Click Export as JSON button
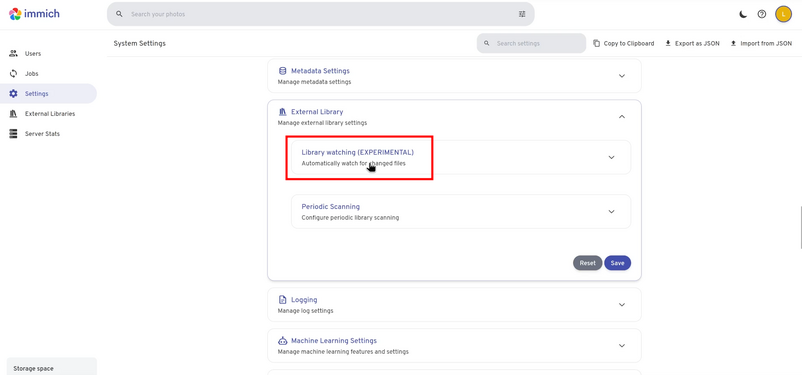 (692, 43)
